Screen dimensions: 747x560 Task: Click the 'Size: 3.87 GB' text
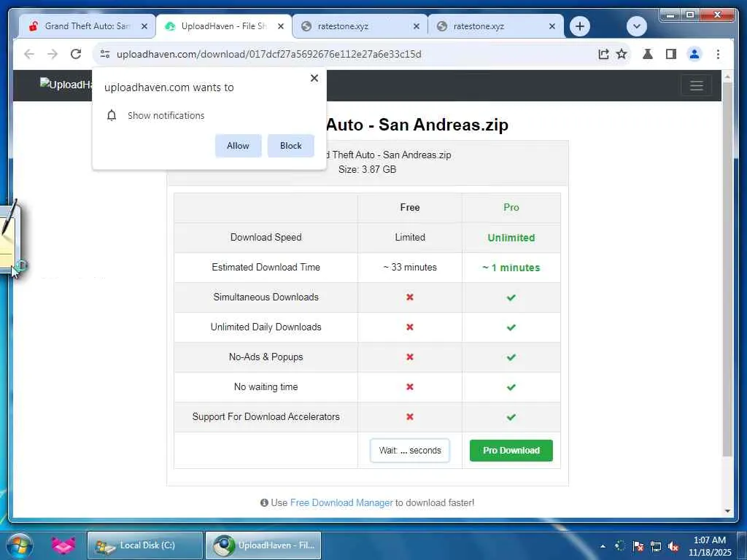368,169
